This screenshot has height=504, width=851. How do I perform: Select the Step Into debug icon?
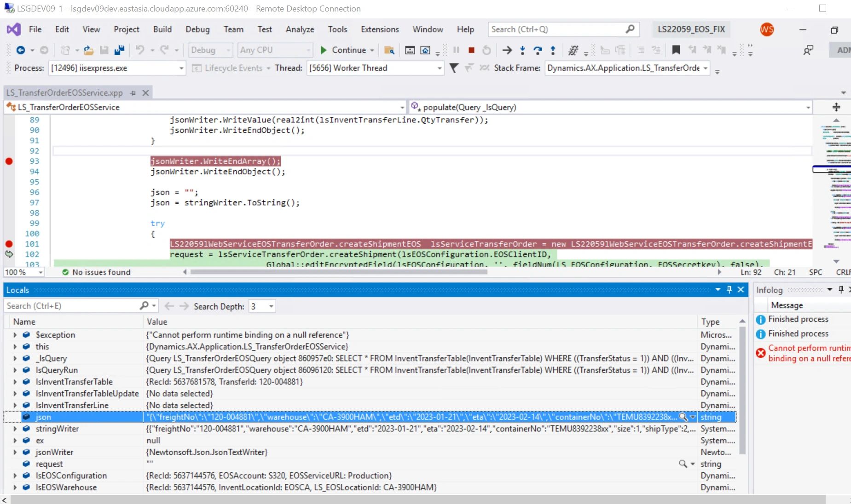522,50
